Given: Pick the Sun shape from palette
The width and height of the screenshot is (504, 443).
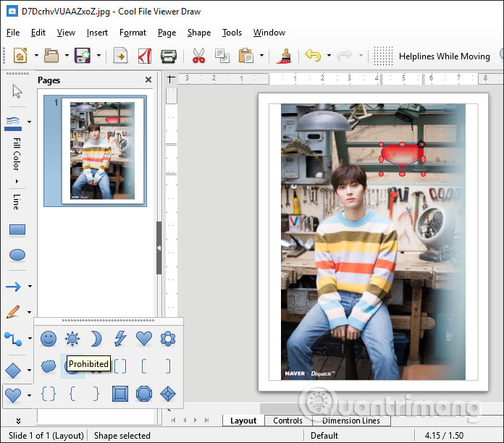Looking at the screenshot, I should click(x=72, y=338).
